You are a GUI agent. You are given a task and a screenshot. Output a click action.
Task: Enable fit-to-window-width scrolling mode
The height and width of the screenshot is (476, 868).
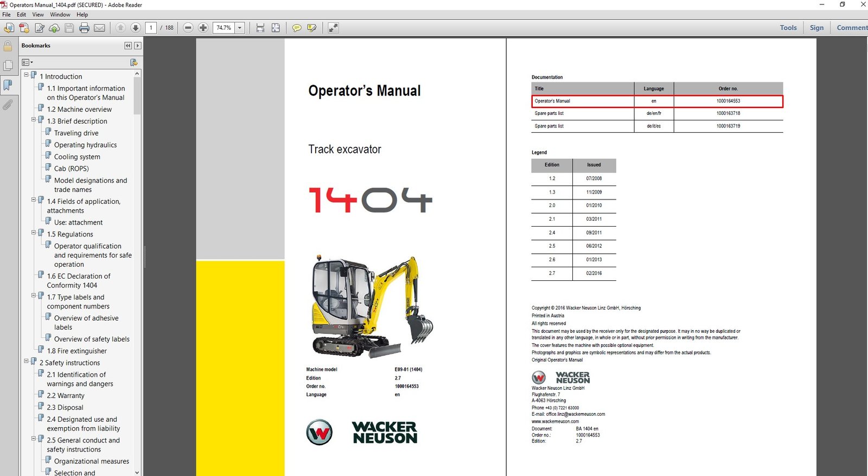click(260, 28)
